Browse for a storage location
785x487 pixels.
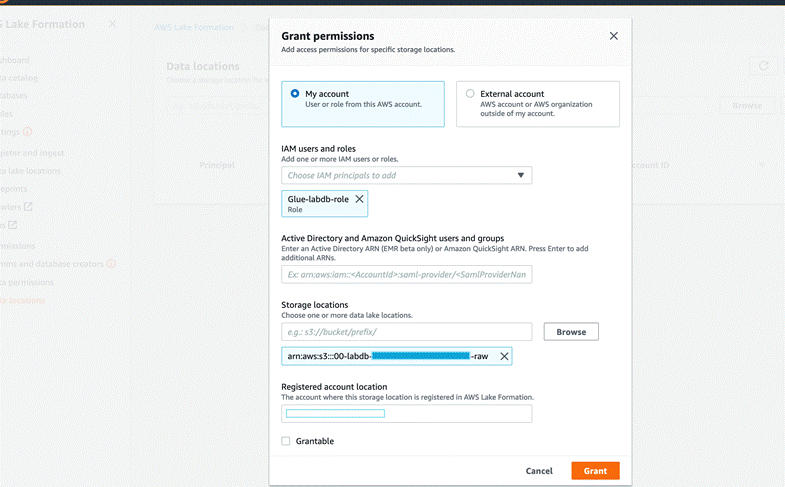pos(571,331)
